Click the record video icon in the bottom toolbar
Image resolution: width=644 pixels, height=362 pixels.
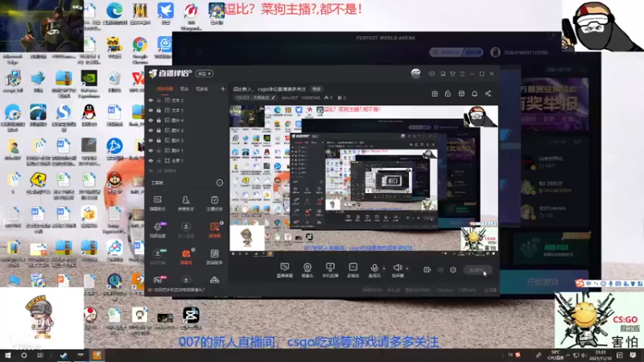(427, 269)
